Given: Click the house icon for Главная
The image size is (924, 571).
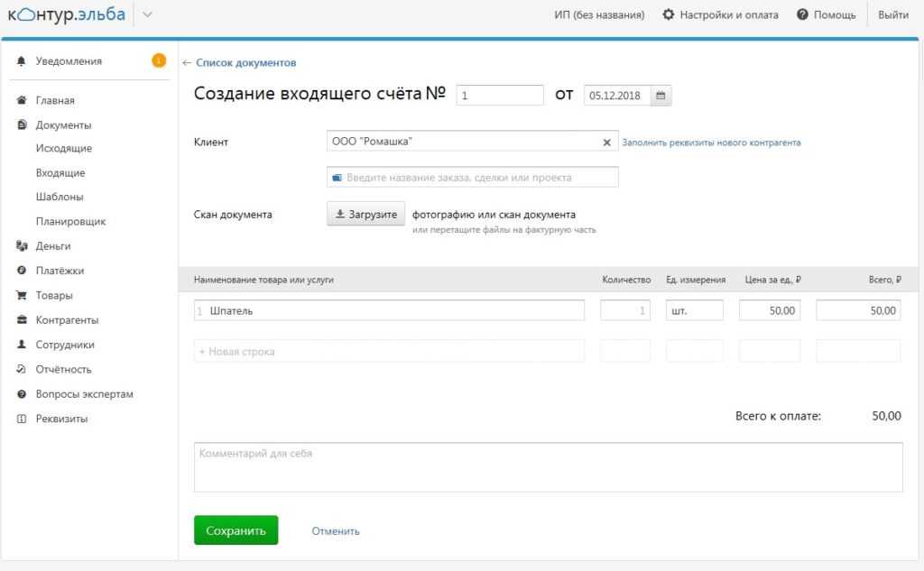Looking at the screenshot, I should tap(22, 101).
